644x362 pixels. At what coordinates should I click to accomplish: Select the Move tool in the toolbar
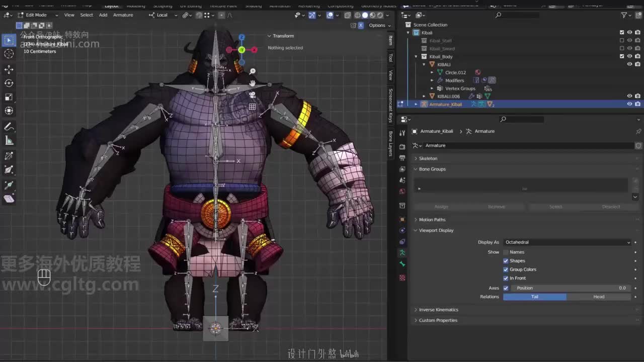[x=9, y=69]
